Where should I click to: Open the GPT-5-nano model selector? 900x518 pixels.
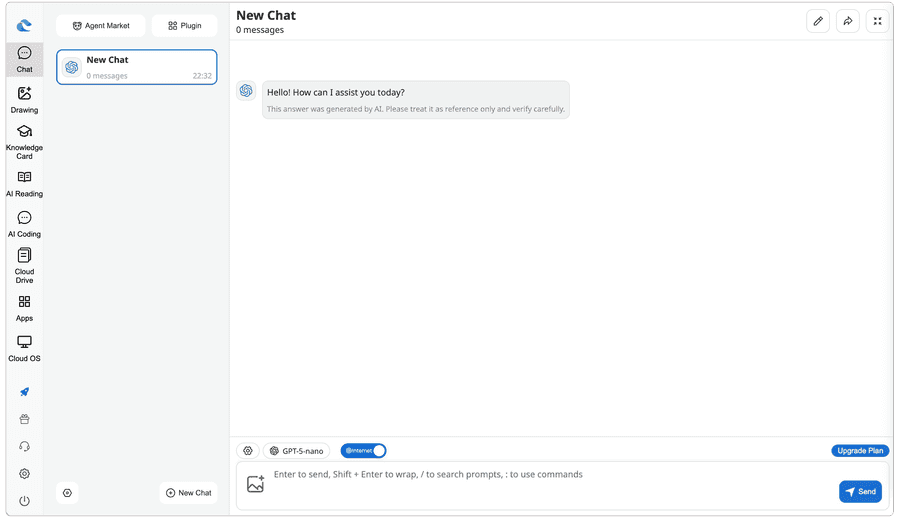pos(296,451)
